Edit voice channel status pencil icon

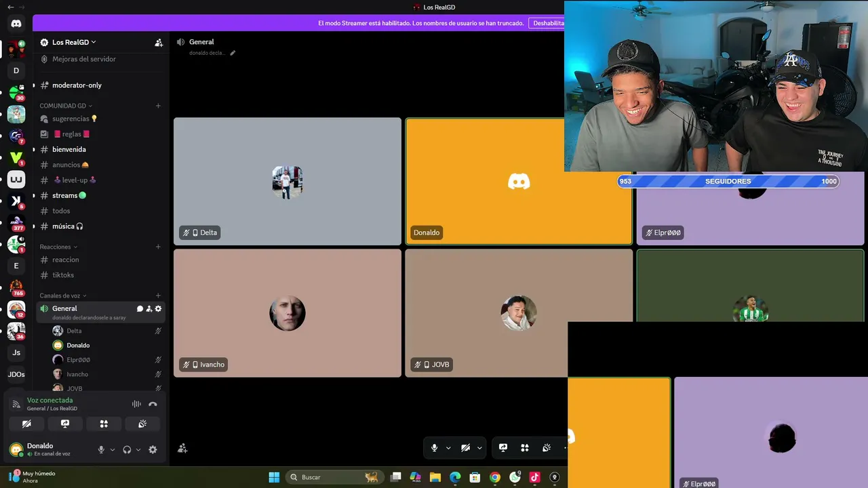[x=233, y=53]
